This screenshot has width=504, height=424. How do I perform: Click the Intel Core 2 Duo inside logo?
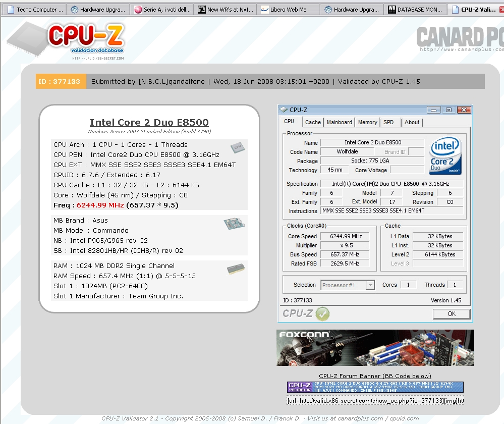(445, 155)
